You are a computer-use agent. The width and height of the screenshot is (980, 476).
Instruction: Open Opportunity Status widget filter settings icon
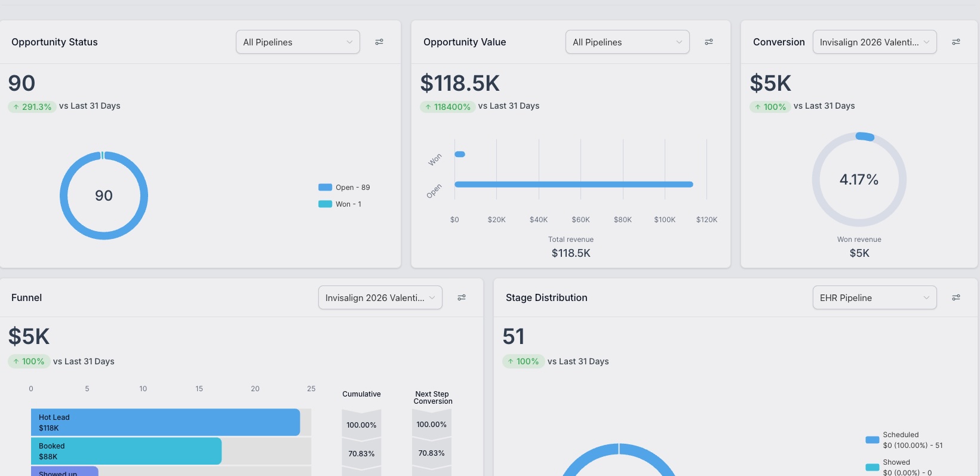(x=379, y=42)
